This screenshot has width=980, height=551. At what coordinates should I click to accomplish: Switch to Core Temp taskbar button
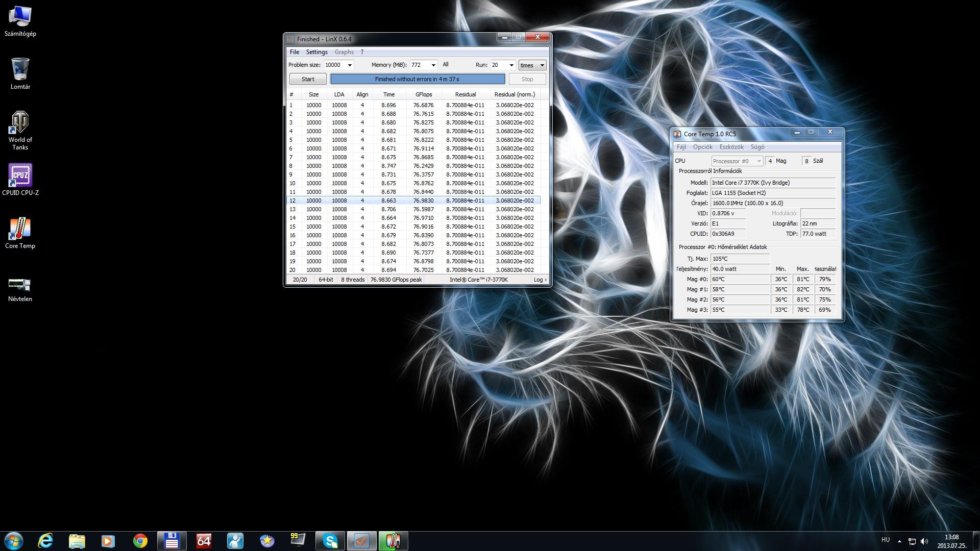pyautogui.click(x=393, y=541)
